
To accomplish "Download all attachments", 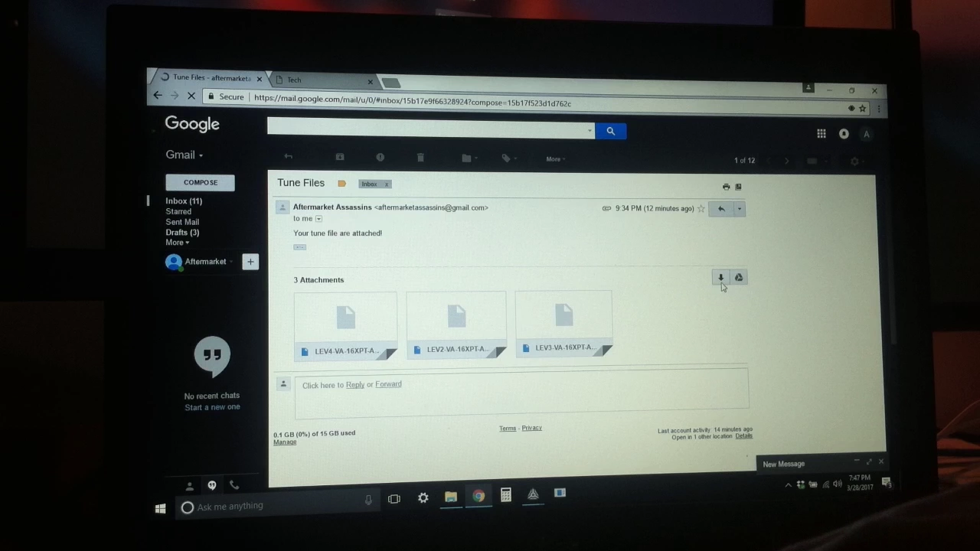I will [x=720, y=278].
